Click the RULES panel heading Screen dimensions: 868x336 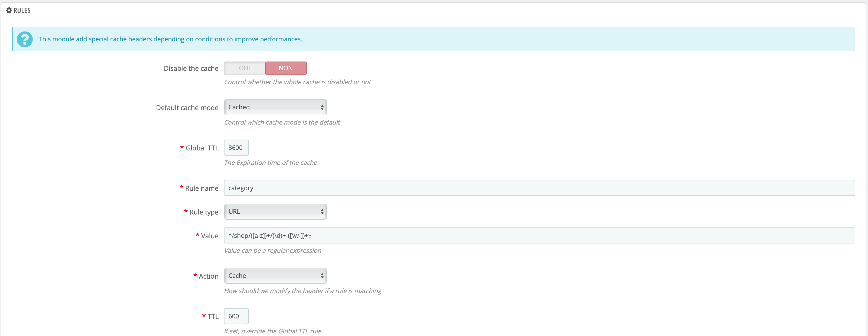(x=22, y=10)
